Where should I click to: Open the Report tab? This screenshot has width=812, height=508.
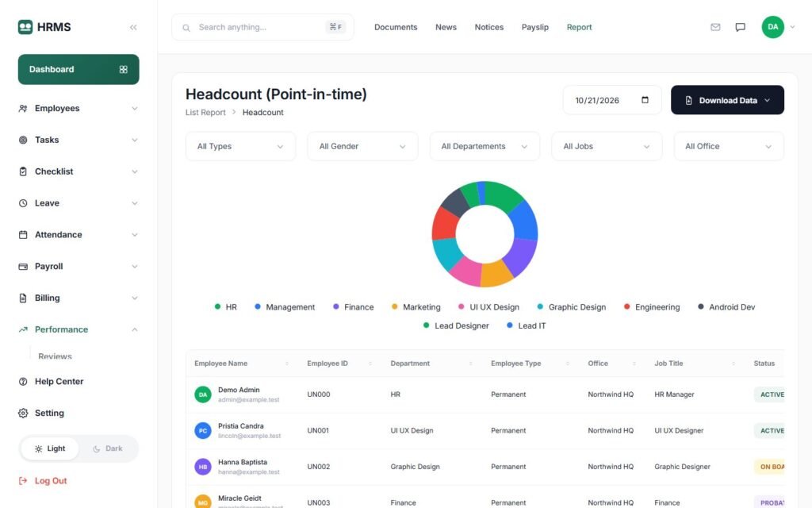[x=579, y=27]
